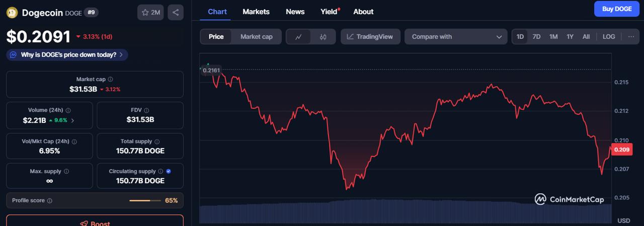644x226 pixels.
Task: Open the News tab
Action: pyautogui.click(x=295, y=12)
